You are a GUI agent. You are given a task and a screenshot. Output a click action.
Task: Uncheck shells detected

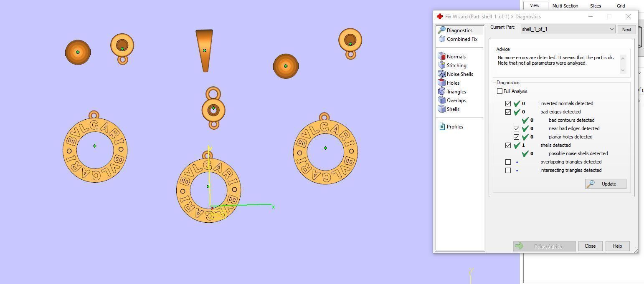[508, 145]
